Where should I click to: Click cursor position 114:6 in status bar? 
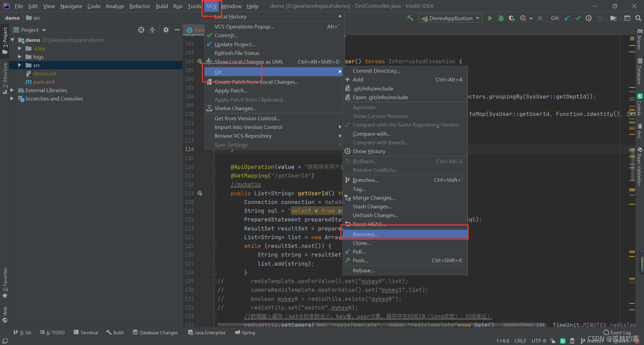pyautogui.click(x=503, y=341)
